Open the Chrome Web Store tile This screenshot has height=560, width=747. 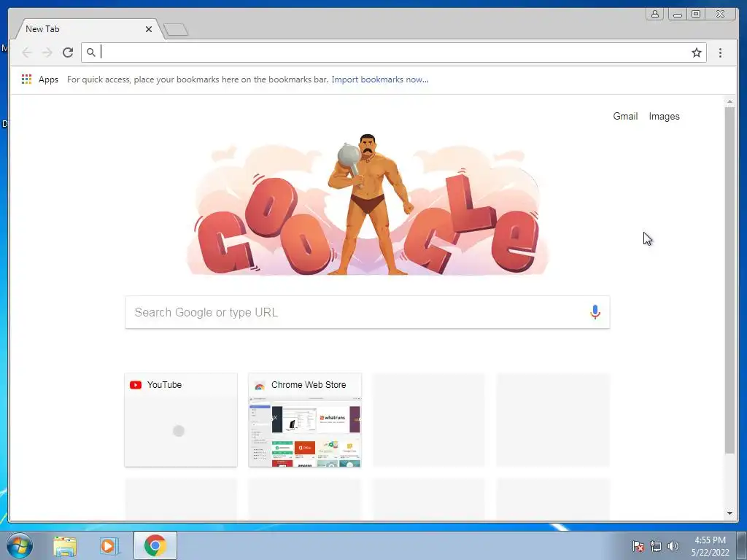coord(305,420)
